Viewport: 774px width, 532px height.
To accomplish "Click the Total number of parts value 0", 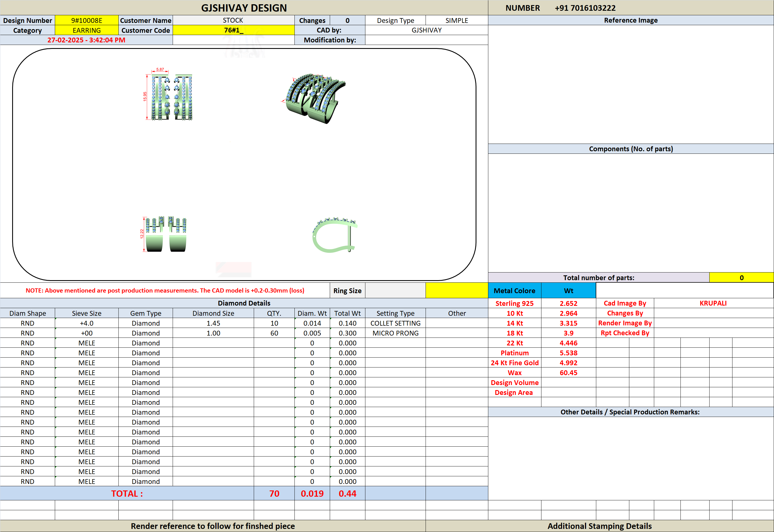I will pyautogui.click(x=741, y=278).
